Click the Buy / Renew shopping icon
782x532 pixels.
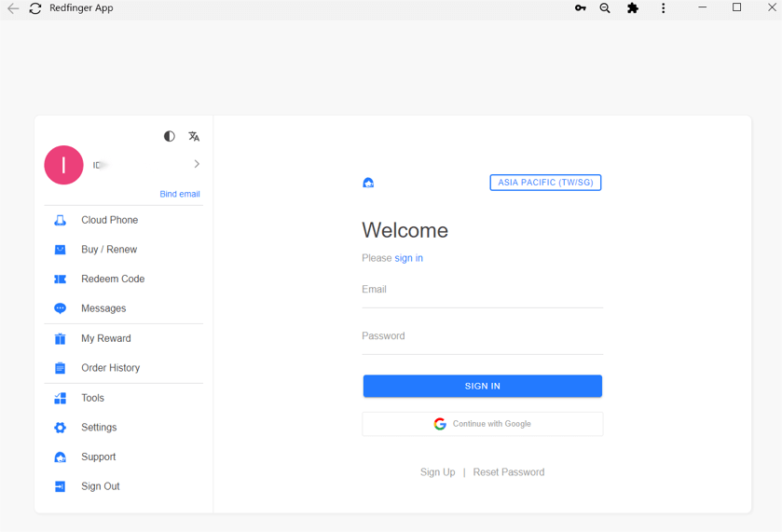point(60,250)
